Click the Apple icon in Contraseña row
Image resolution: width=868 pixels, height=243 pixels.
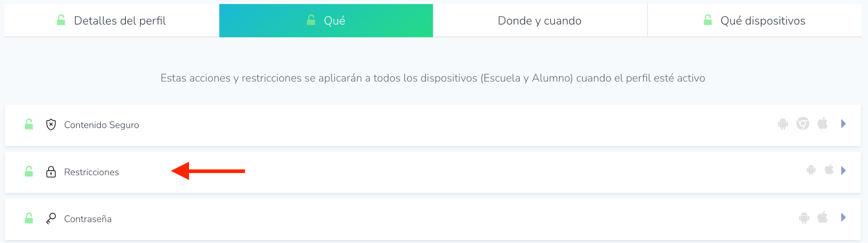tap(822, 218)
